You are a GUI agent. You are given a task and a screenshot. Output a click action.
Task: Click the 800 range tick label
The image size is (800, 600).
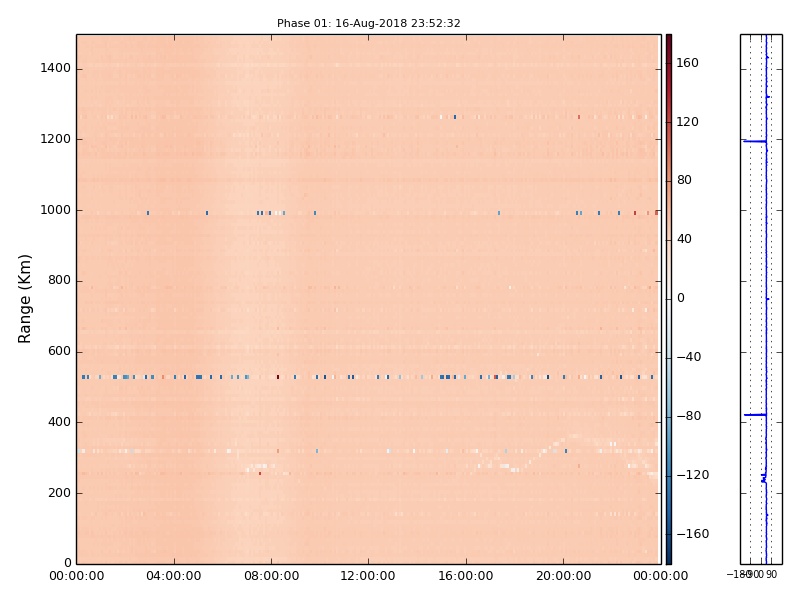59,281
